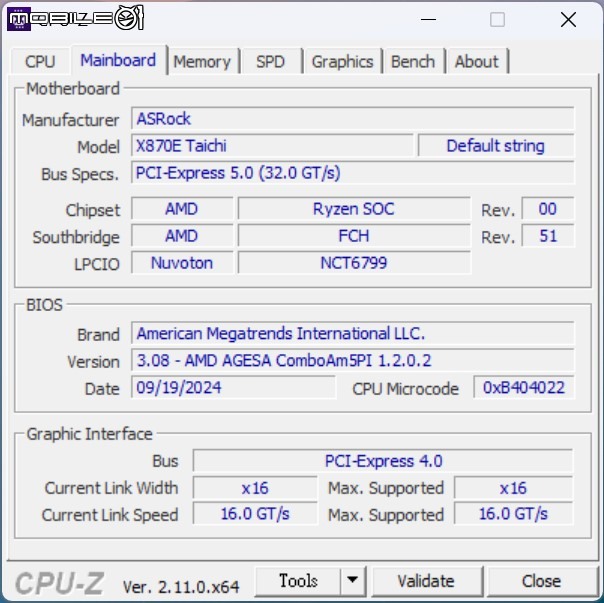Minimize the CPU-Z window
Image resolution: width=604 pixels, height=603 pixels.
coord(428,19)
